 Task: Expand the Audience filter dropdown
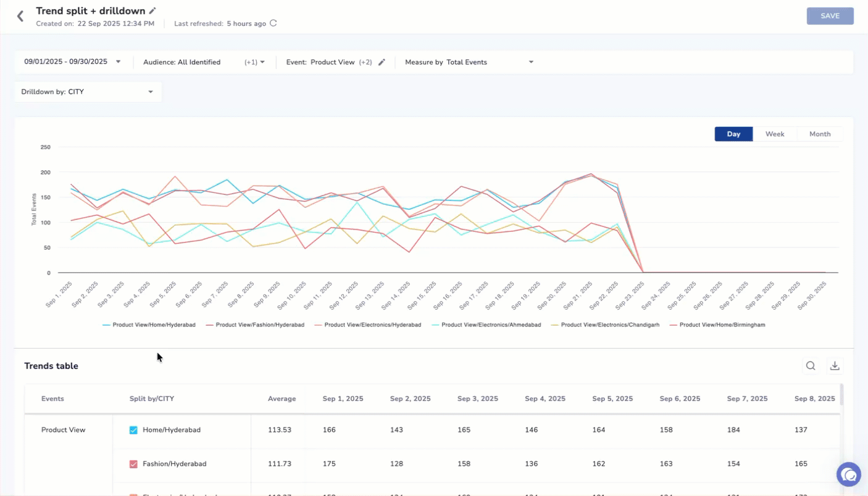click(x=262, y=62)
